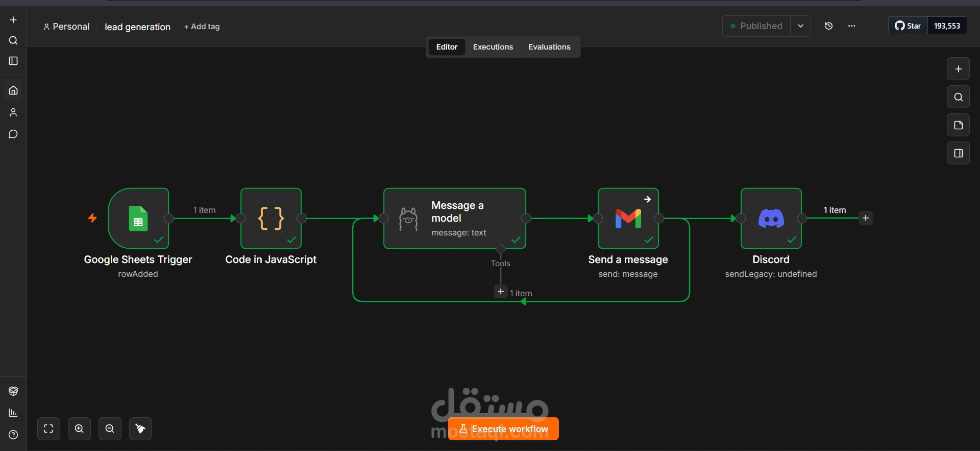The width and height of the screenshot is (980, 451).
Task: Click the Google Sheets Trigger output connector
Action: [169, 219]
